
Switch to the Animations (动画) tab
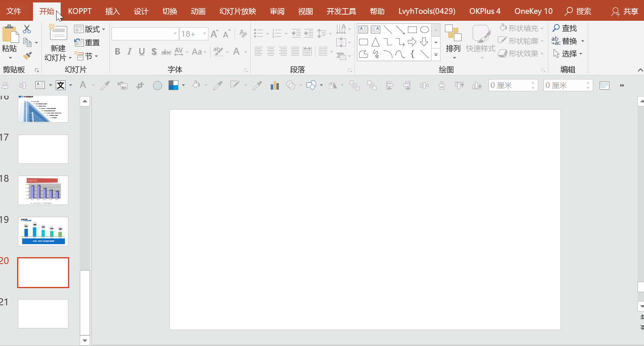pos(198,11)
